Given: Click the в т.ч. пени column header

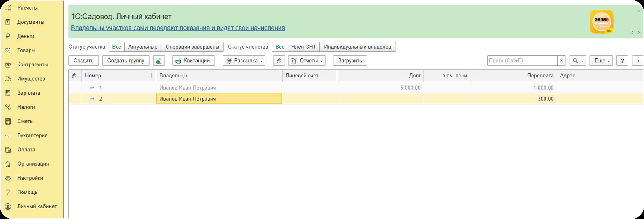Looking at the screenshot, I should (x=447, y=76).
